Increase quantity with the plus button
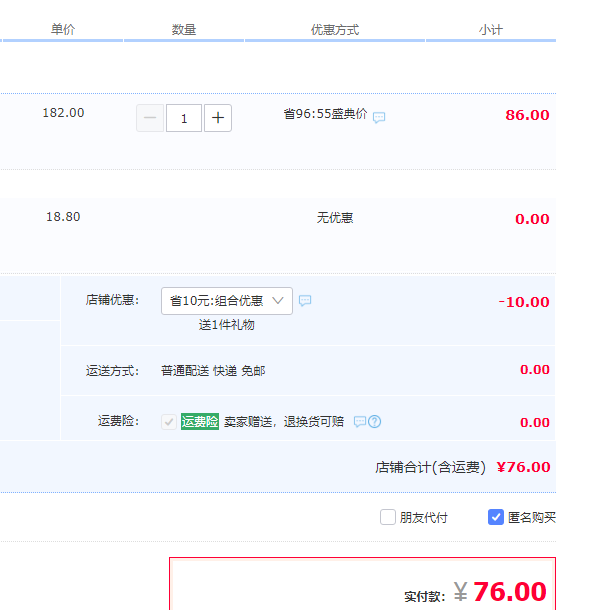Viewport: 611px width, 610px height. click(218, 118)
